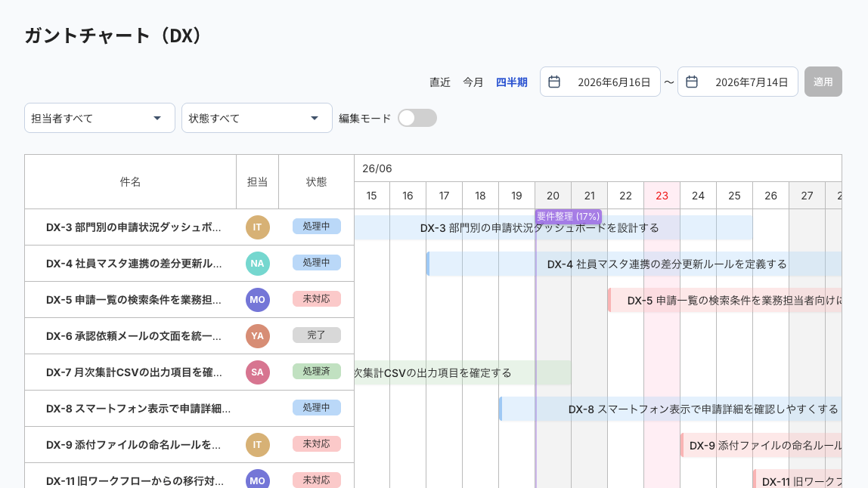Open issue DX-7 月次集計CSV title
Viewport: 868px width, 488px height.
click(x=134, y=372)
